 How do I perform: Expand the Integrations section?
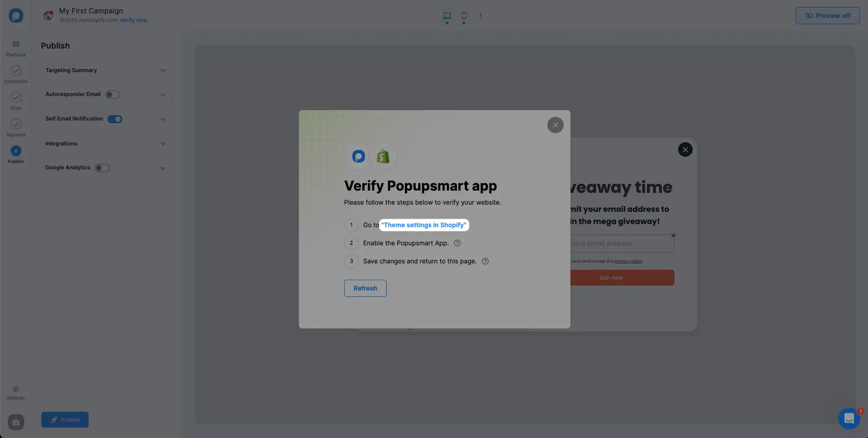106,144
